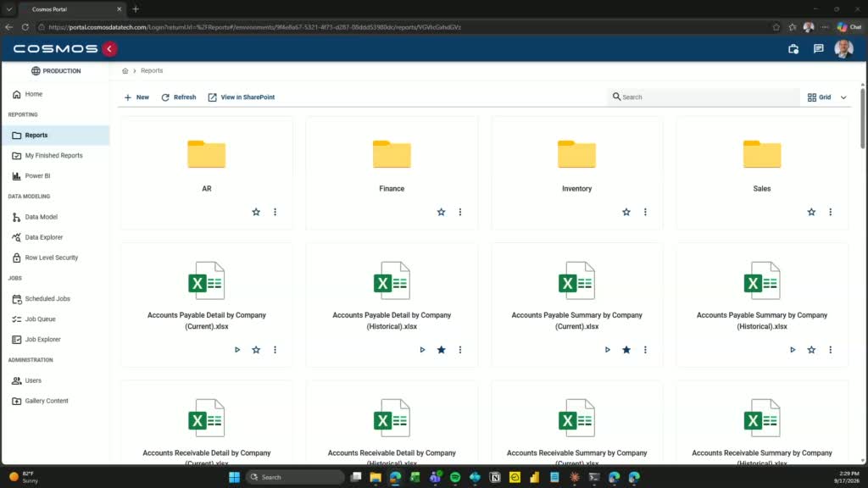This screenshot has width=868, height=488.
Task: Open Accounts Payable Summary (Current) Excel file icon
Action: point(576,280)
